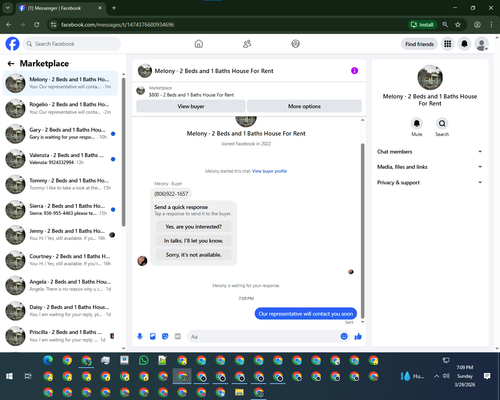Open Chrome profile icon in toolbar

(x=477, y=25)
